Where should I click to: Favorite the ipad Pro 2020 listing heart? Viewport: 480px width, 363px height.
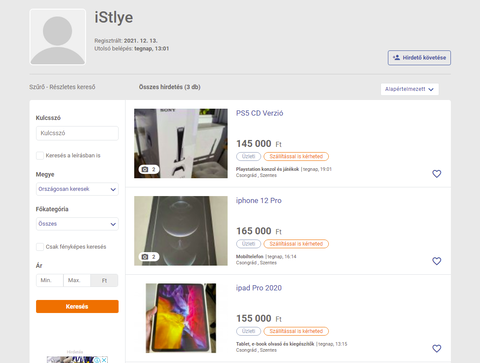(x=436, y=348)
